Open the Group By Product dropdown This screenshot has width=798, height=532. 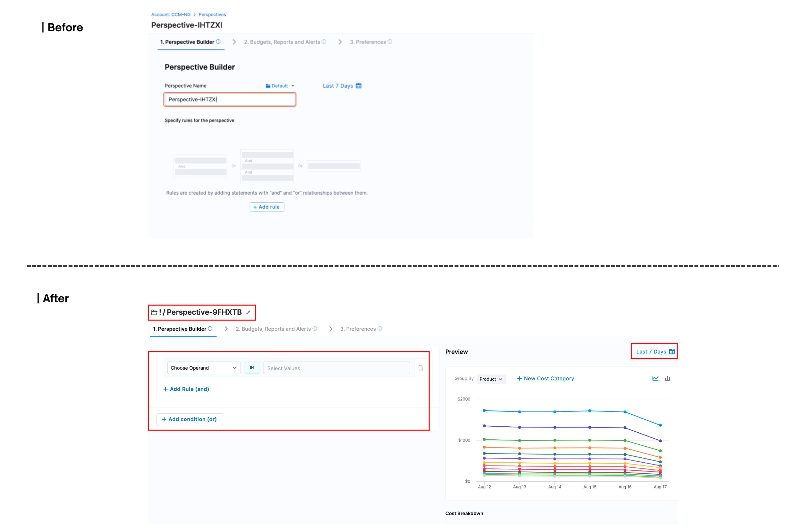[x=491, y=379]
